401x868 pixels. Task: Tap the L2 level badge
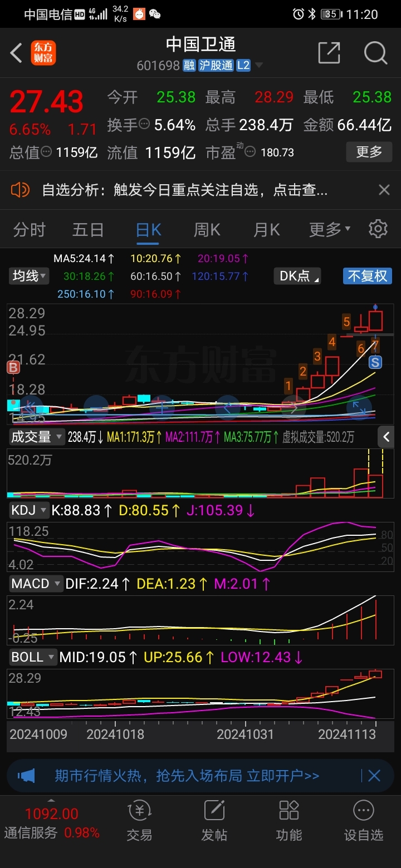[243, 66]
